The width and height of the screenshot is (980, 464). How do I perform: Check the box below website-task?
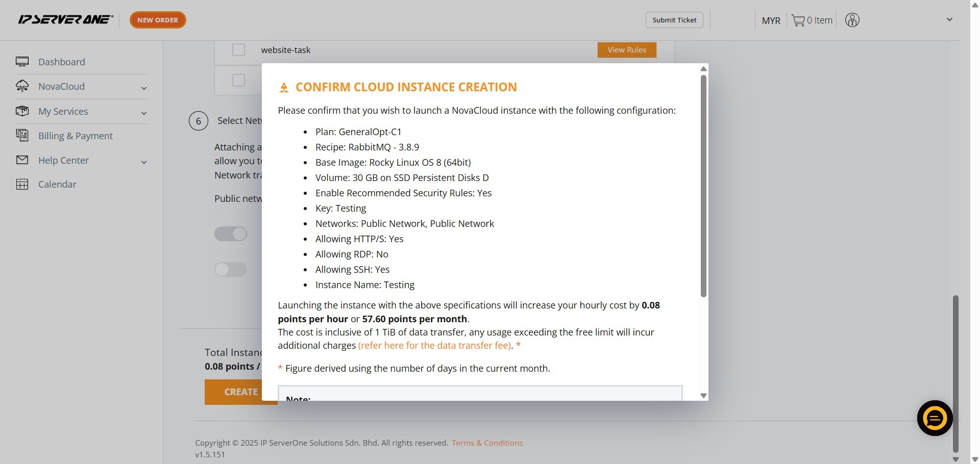pos(238,80)
